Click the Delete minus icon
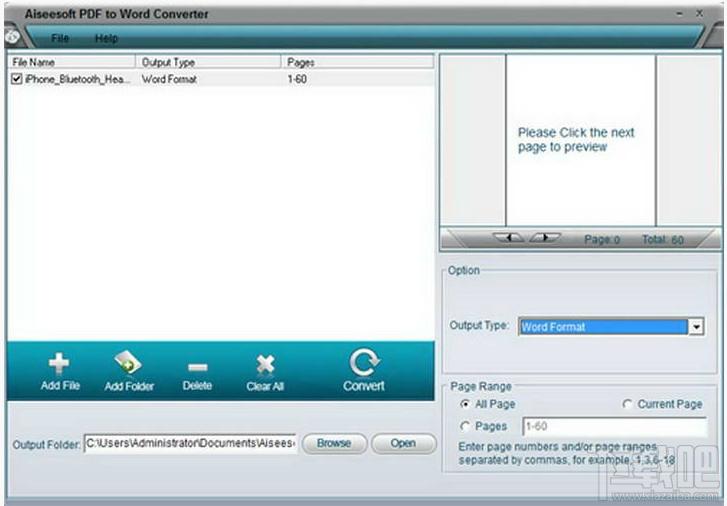 click(198, 368)
